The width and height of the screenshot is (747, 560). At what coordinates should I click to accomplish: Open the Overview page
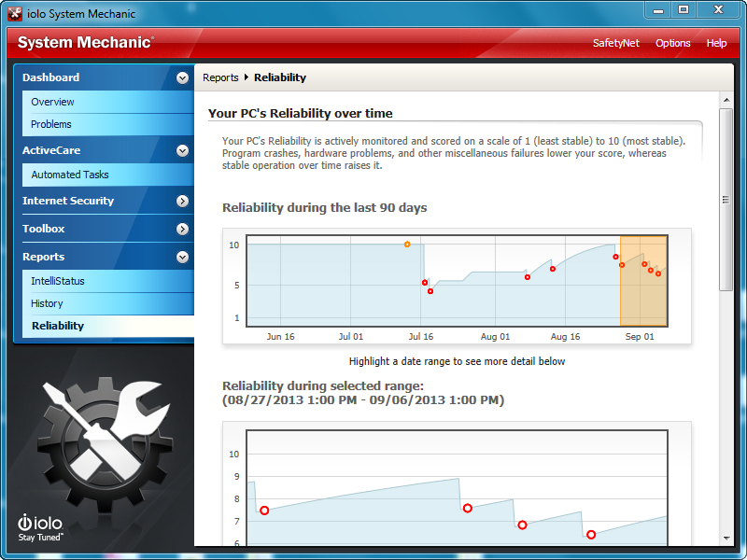108,102
